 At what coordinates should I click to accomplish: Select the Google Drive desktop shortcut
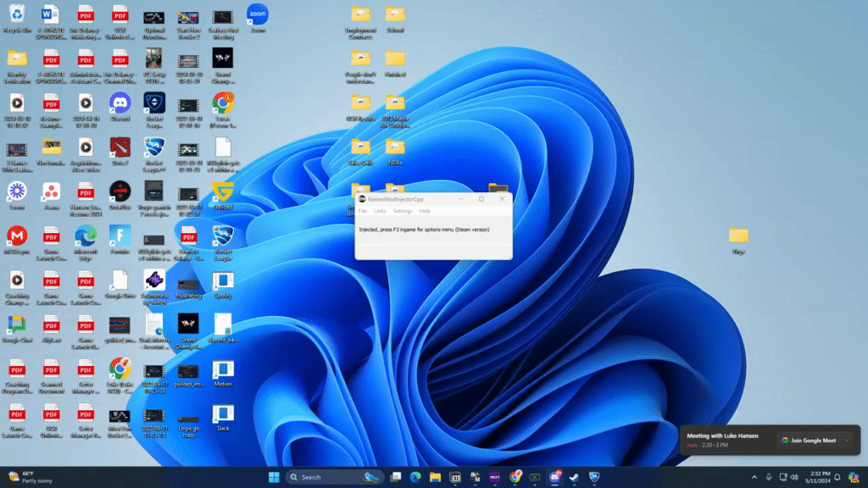[120, 285]
